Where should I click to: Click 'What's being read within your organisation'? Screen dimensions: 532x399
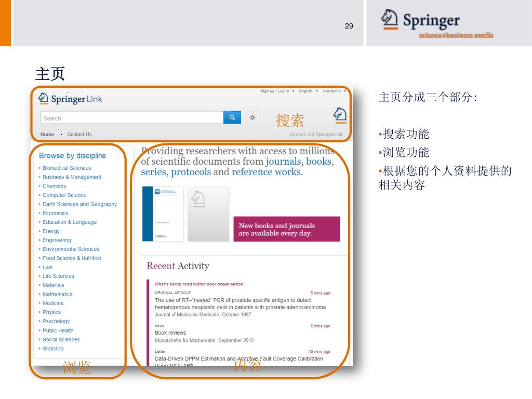[199, 284]
